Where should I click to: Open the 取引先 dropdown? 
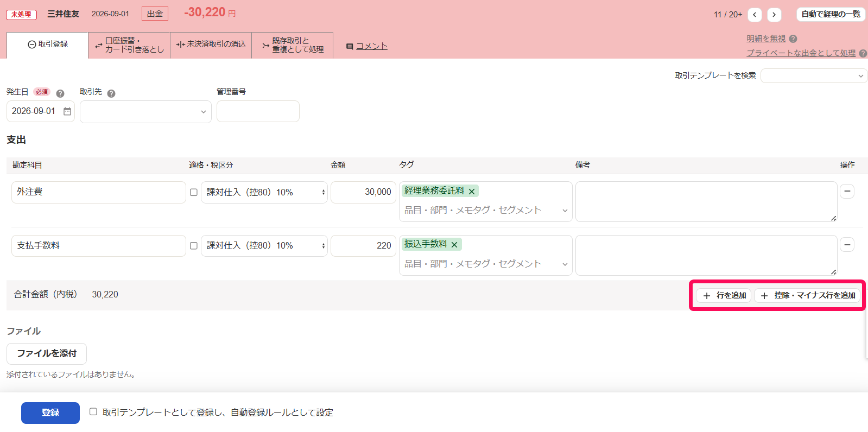[x=145, y=112]
